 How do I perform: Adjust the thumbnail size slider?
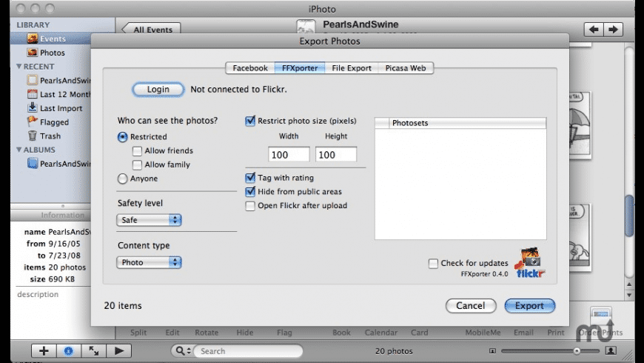(577, 350)
